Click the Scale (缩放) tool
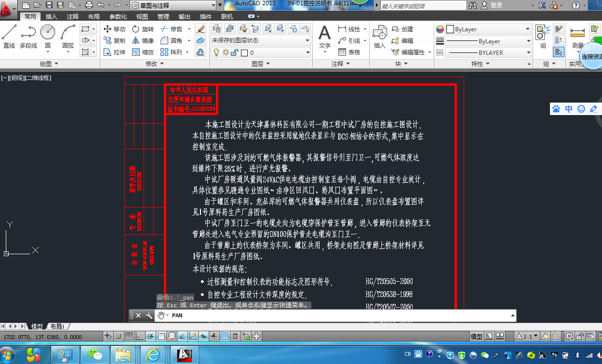This screenshot has height=364, width=602. (x=143, y=52)
